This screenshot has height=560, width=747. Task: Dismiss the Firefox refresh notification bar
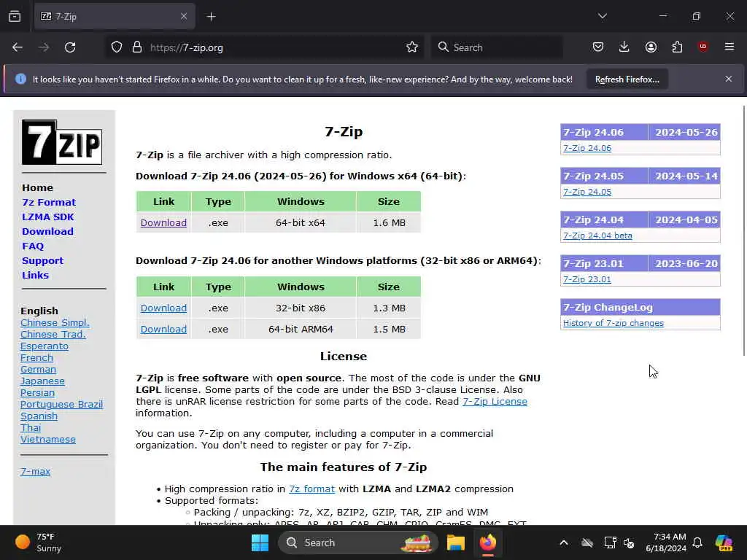pos(729,79)
